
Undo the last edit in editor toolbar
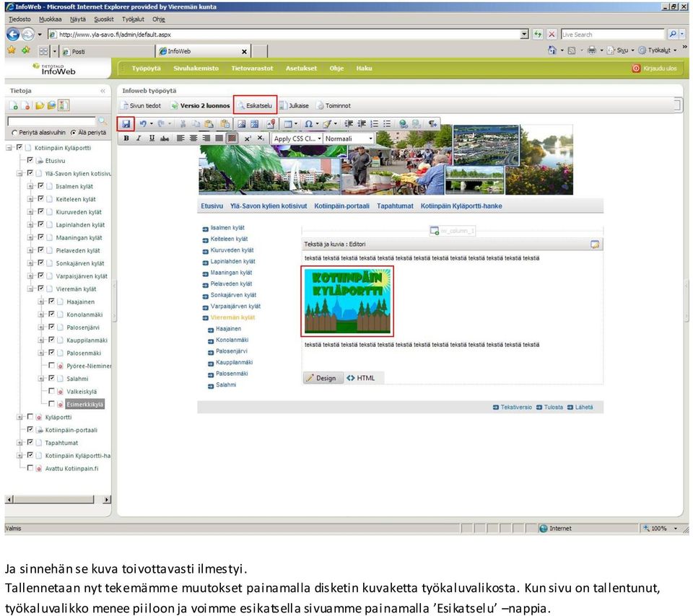pyautogui.click(x=143, y=123)
